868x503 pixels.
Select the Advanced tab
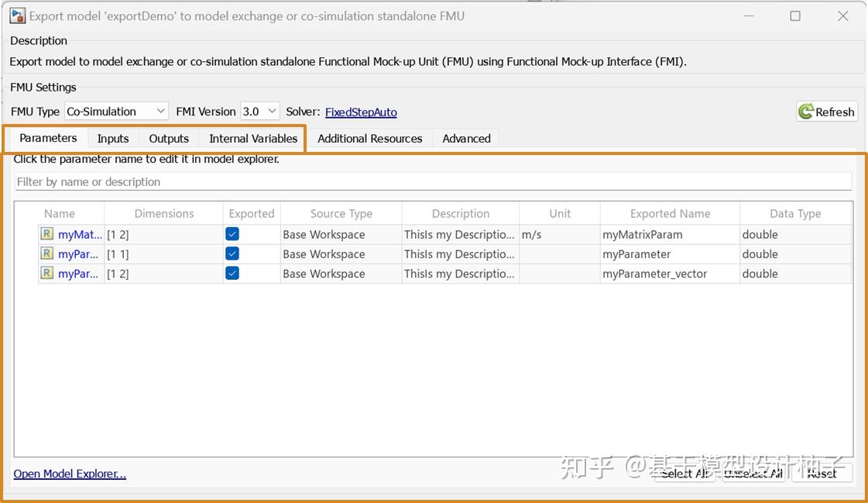tap(465, 138)
